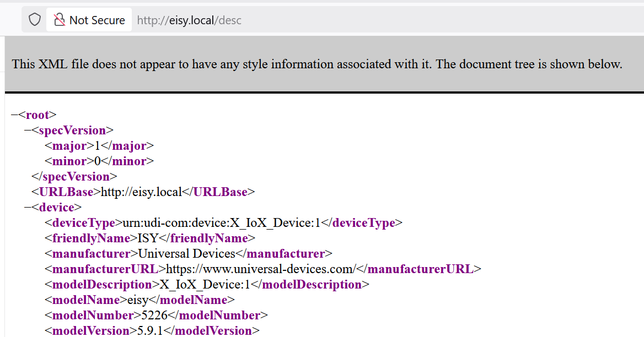The height and width of the screenshot is (337, 644).
Task: Click the Not Secure padlock indicator
Action: coord(89,20)
